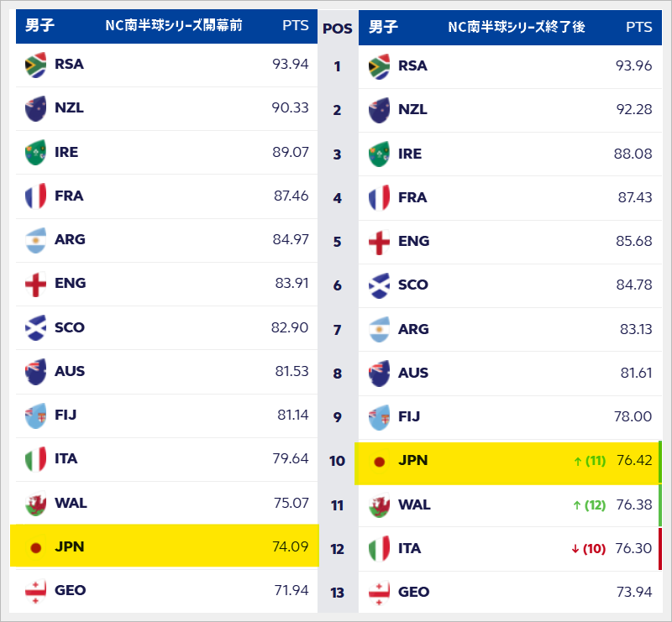Open the AUS team name in the left table
Viewport: 672px width, 622px height.
[70, 371]
